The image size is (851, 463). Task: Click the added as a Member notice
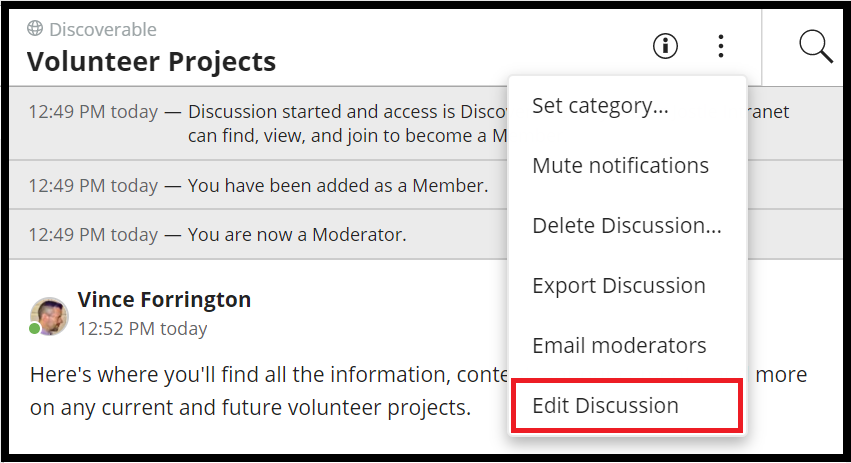click(x=337, y=185)
